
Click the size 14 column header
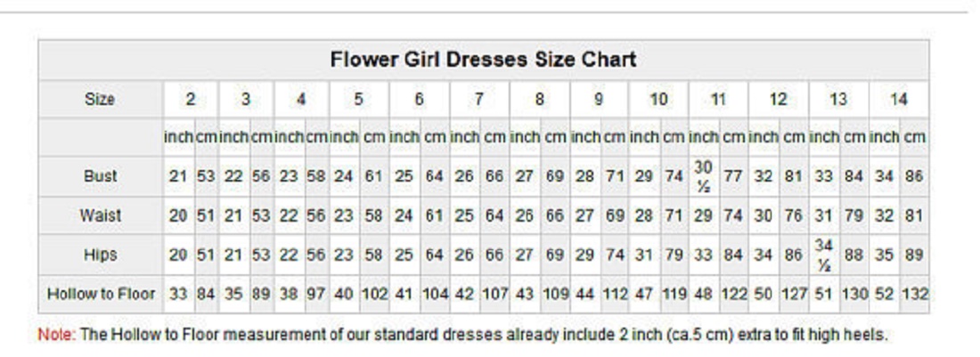pyautogui.click(x=899, y=99)
